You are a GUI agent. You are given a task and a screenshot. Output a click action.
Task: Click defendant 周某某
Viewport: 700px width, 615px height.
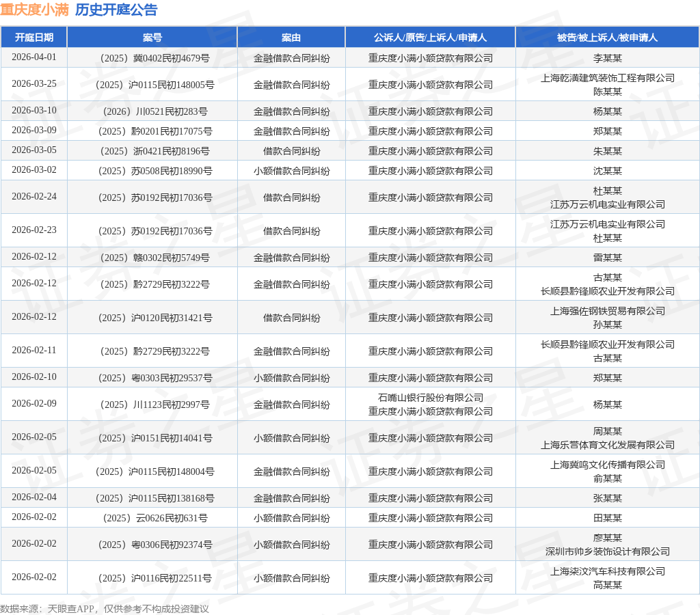coord(607,431)
